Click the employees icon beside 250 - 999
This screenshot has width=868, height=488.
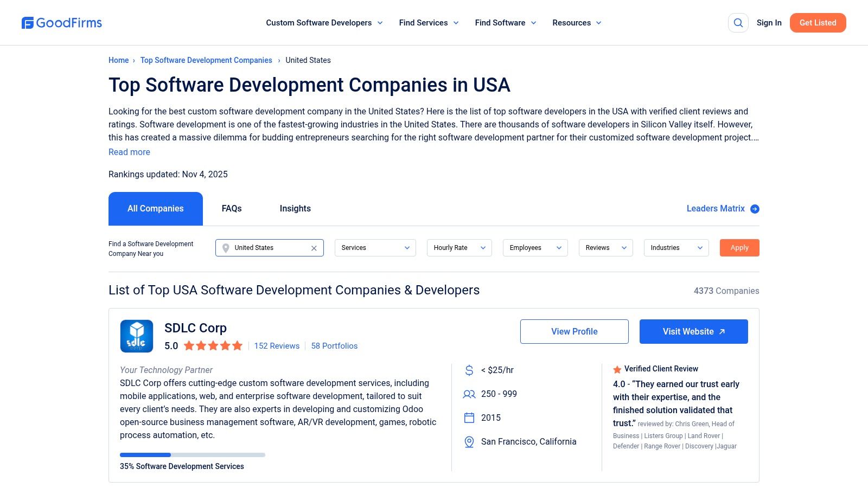point(469,394)
